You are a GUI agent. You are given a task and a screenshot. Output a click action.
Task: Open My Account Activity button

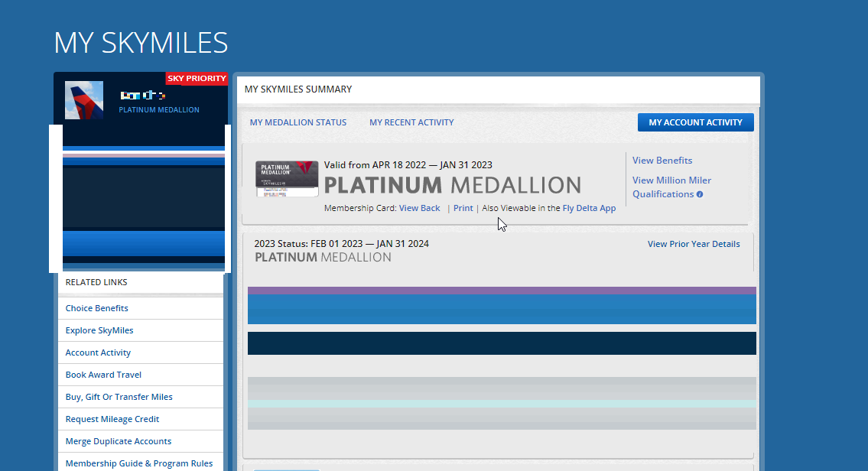coord(695,122)
